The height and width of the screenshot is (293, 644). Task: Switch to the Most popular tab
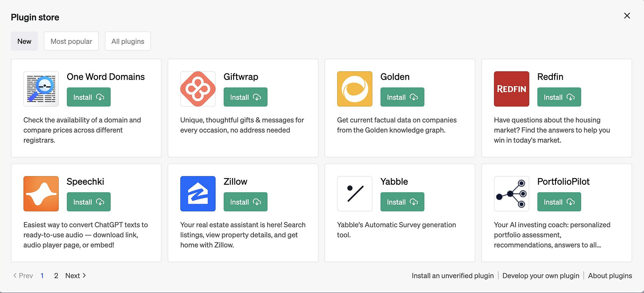tap(71, 41)
